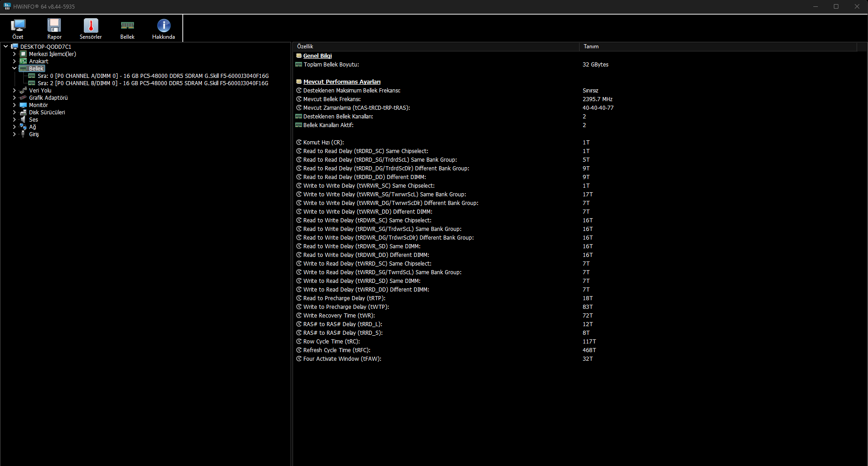Expand the Giriş tree node
The width and height of the screenshot is (868, 466).
pos(15,134)
